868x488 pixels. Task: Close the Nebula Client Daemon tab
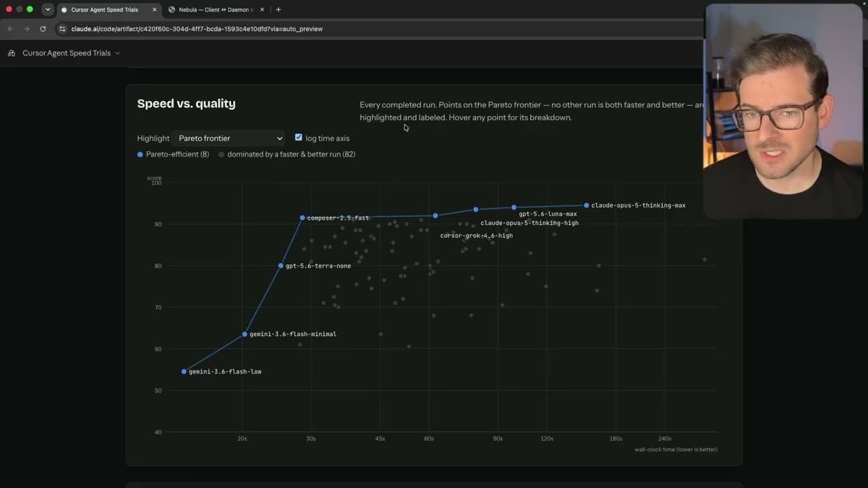(262, 9)
